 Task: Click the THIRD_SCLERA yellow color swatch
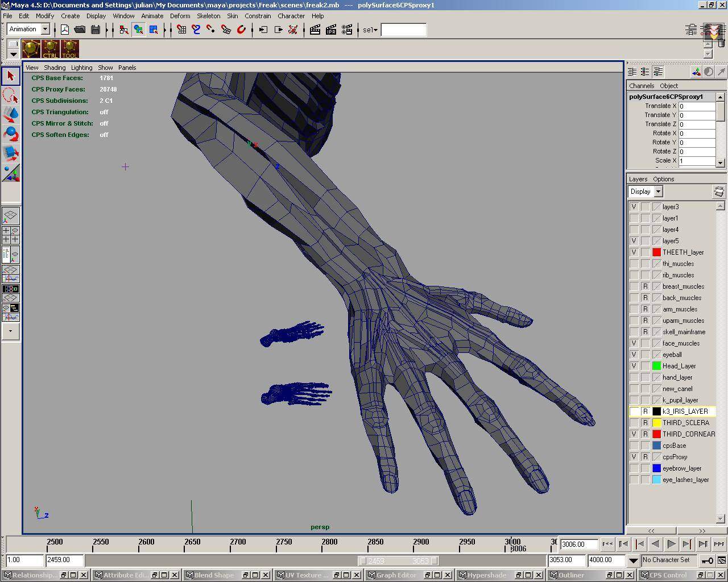click(656, 423)
